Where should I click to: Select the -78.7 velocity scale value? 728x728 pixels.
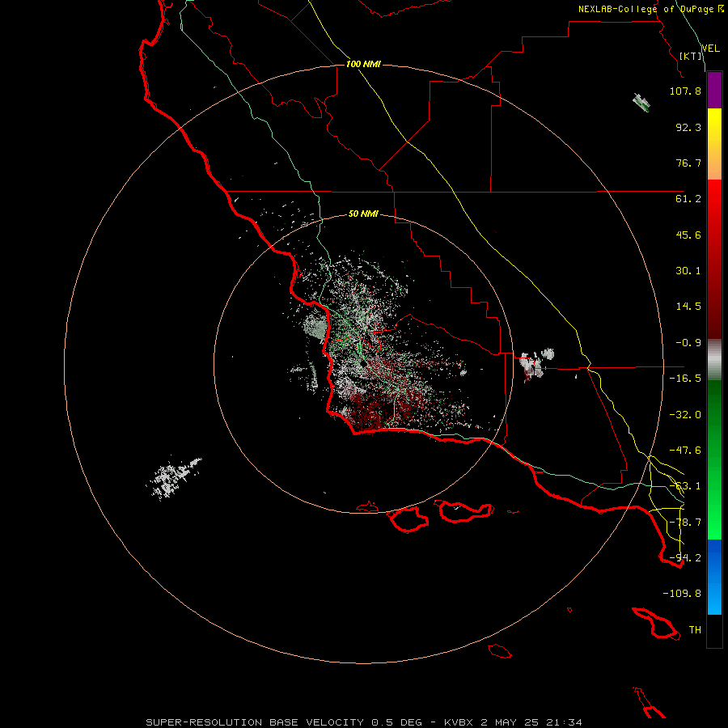(x=685, y=523)
